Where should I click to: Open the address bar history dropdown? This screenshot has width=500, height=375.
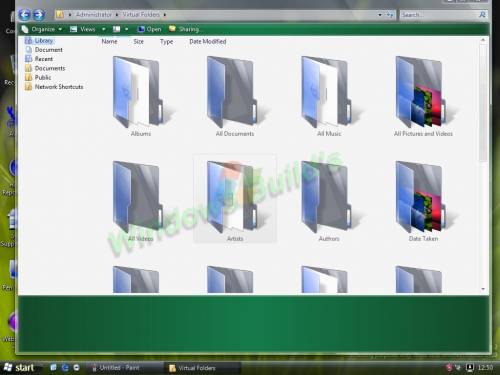(380, 15)
